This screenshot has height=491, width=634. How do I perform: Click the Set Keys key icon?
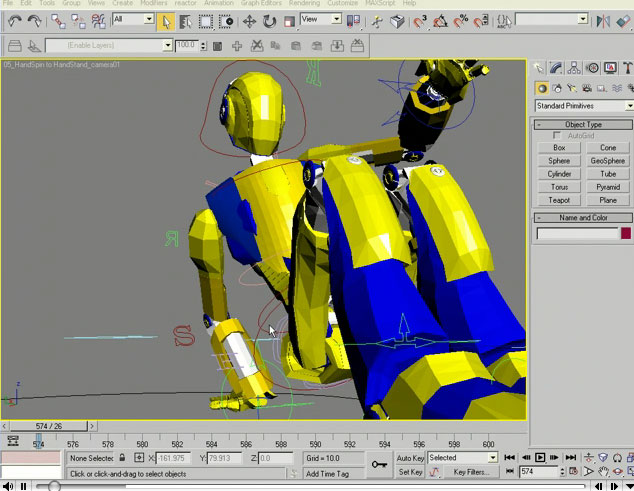tap(380, 463)
